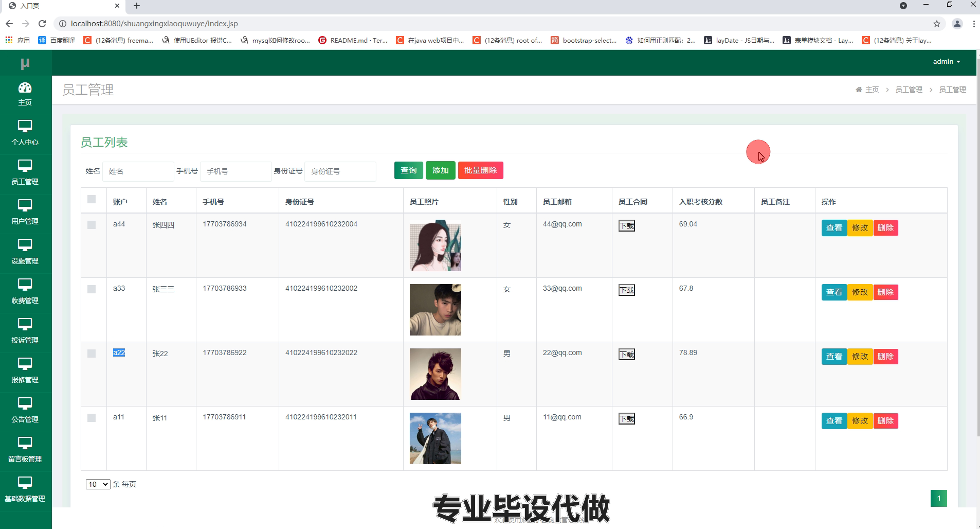Open the 百度翻译 bookmark
The height and width of the screenshot is (529, 980).
(57, 40)
